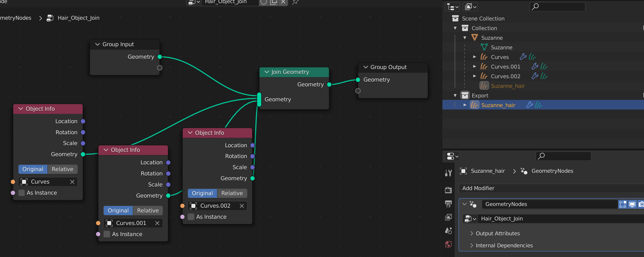
Task: Collapse the Object Info node for Curves.002
Action: coord(190,133)
